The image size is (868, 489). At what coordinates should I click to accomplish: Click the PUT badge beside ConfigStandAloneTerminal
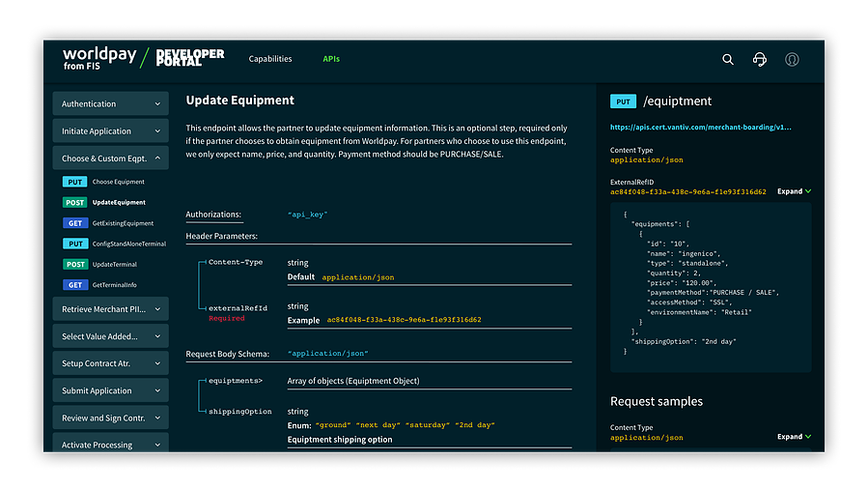[x=74, y=244]
